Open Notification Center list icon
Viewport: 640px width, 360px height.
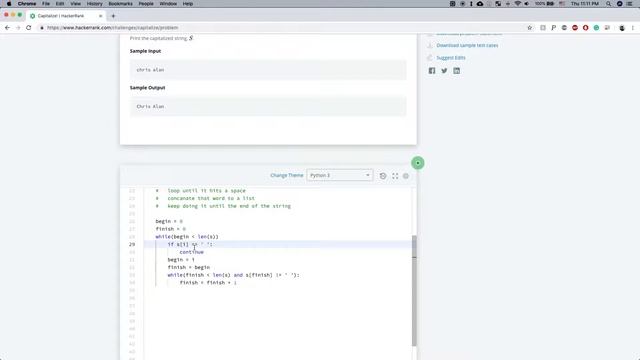tap(630, 4)
